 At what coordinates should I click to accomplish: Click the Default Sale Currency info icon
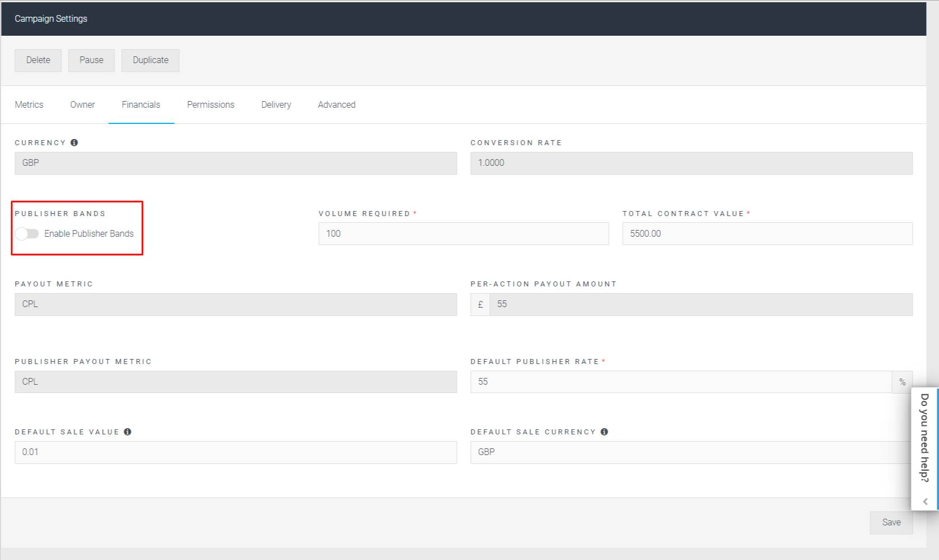point(604,432)
